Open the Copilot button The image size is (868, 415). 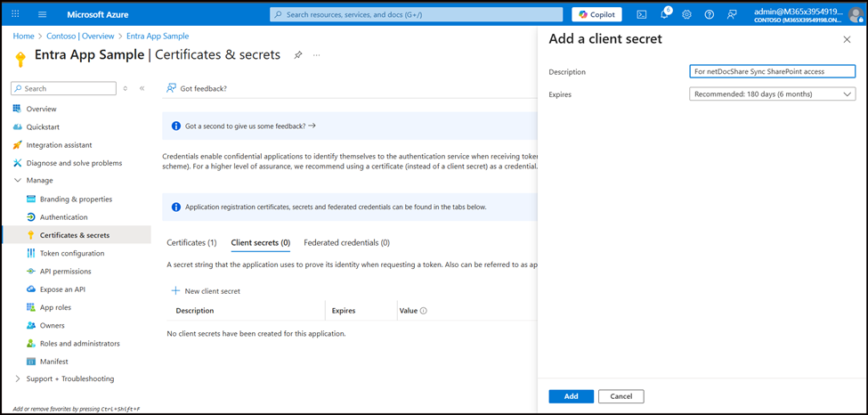[x=596, y=14]
